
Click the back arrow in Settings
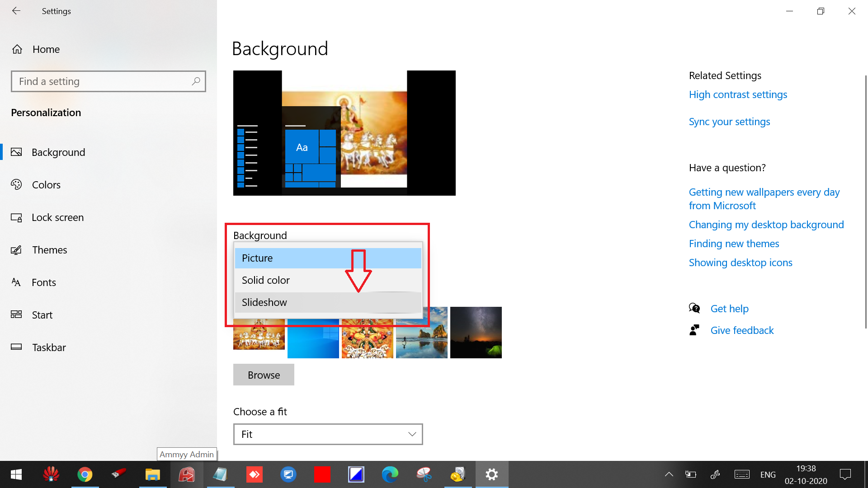pos(16,11)
